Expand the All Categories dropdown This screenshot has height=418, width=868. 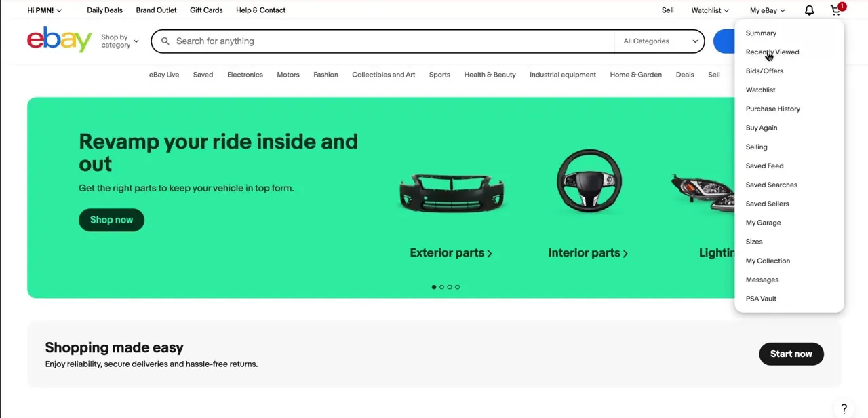[660, 41]
